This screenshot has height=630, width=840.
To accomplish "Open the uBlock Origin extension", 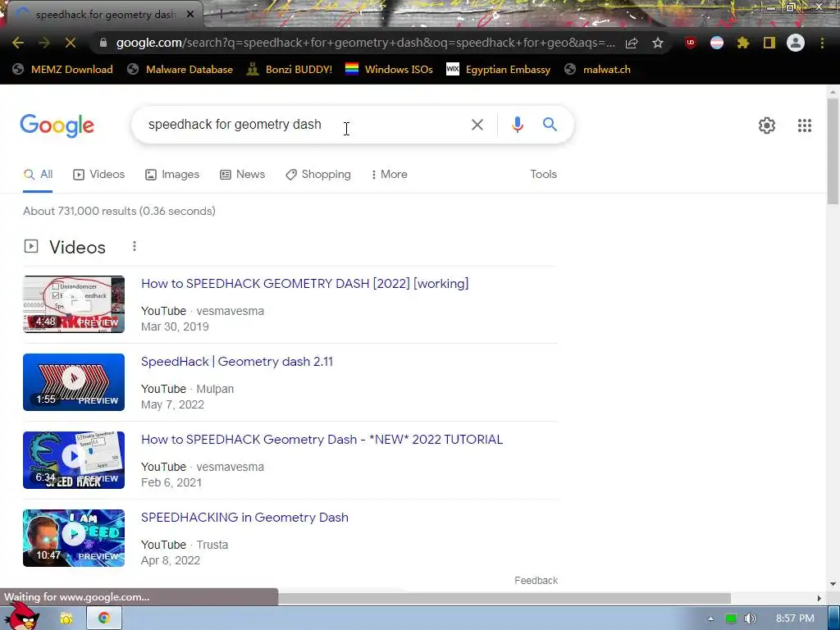I will tap(691, 43).
